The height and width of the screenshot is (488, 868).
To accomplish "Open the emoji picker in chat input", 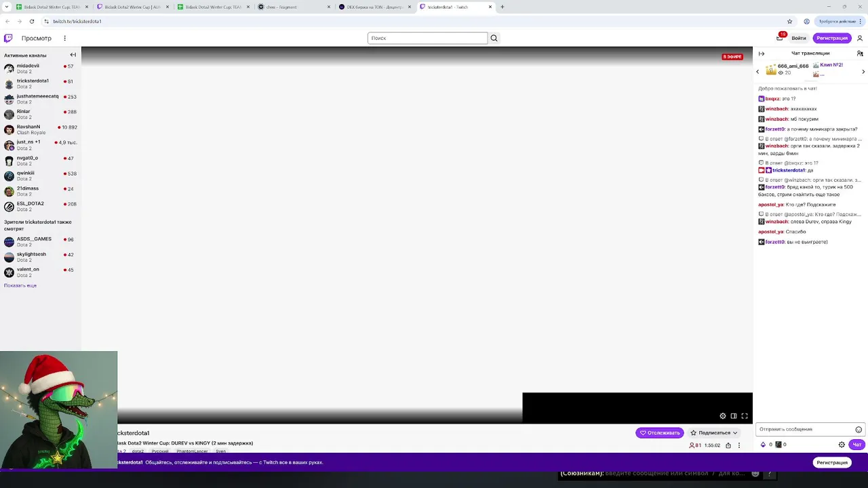I will pos(859,430).
